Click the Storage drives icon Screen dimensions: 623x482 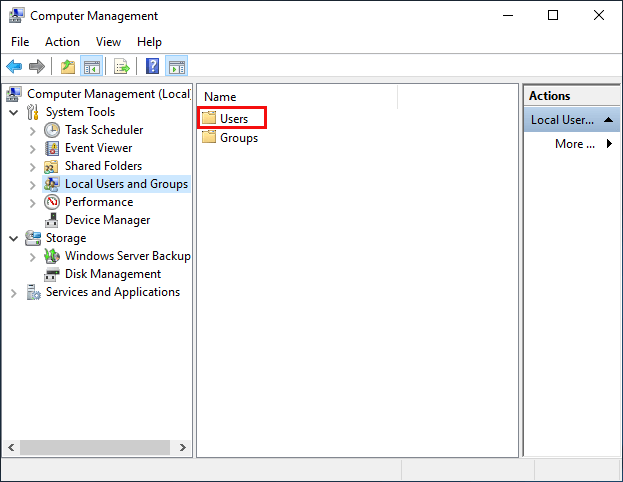coord(33,238)
